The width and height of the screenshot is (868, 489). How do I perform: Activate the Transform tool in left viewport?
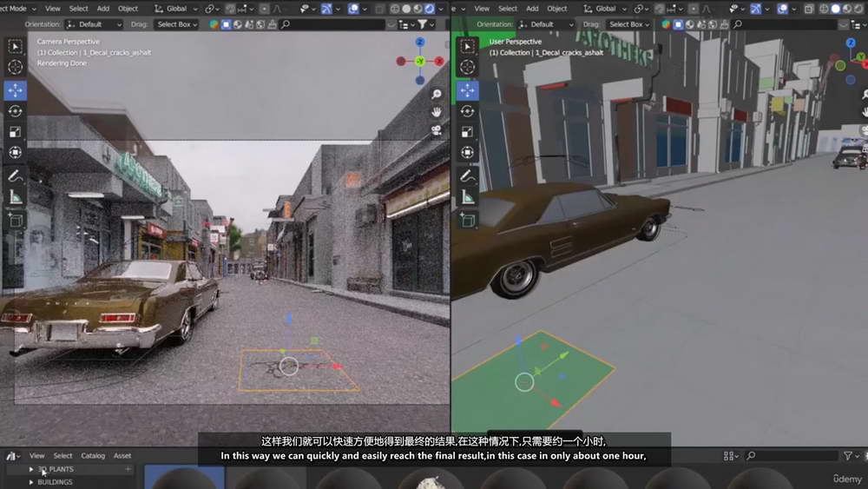[15, 152]
